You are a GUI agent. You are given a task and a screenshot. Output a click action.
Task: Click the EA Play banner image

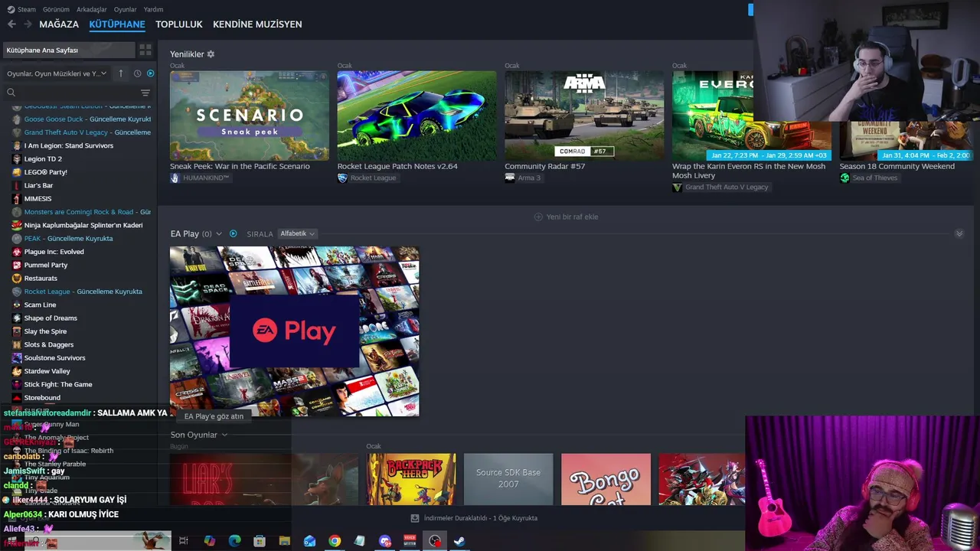[x=294, y=331]
